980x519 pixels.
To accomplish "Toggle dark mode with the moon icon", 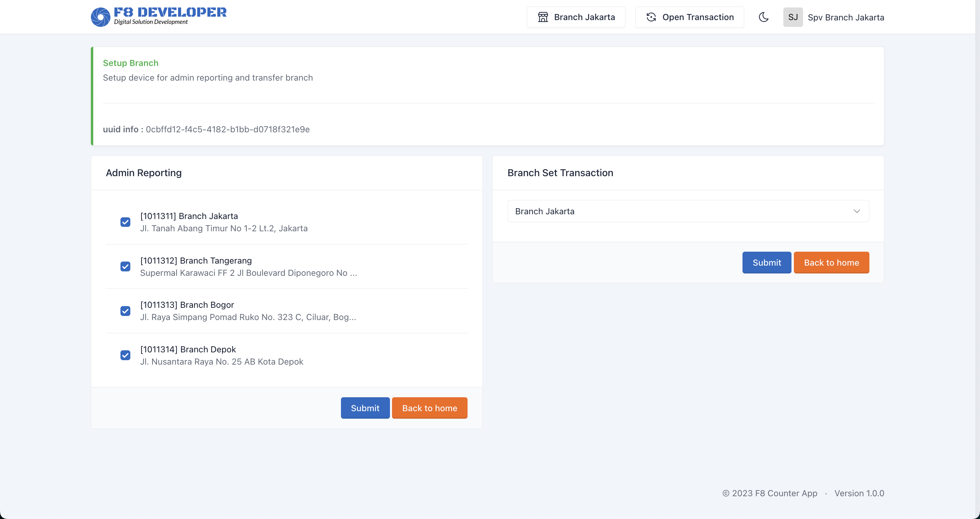I will pos(764,17).
